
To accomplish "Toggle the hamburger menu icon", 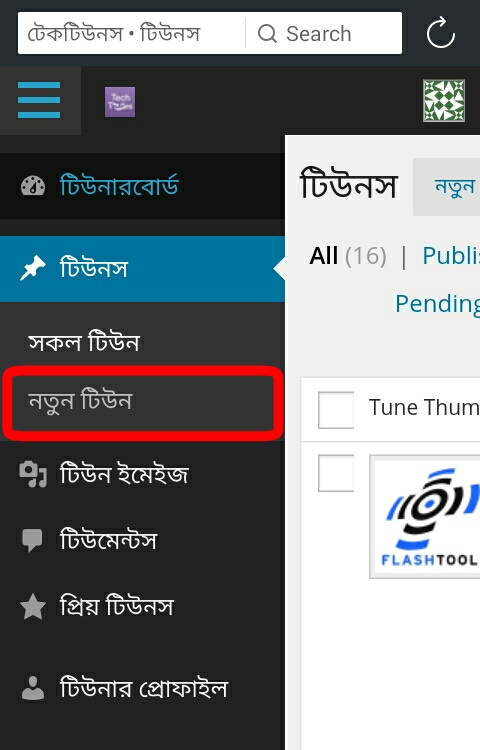I will (x=39, y=100).
